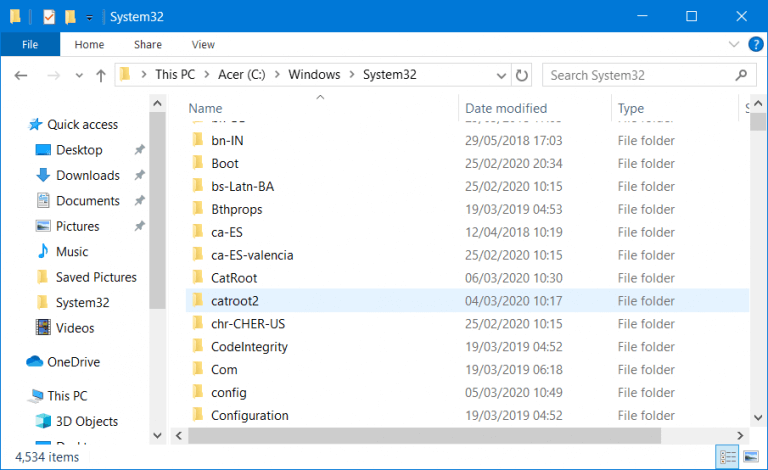Switch to large thumbnails view in status bar
The width and height of the screenshot is (768, 470).
tap(751, 457)
